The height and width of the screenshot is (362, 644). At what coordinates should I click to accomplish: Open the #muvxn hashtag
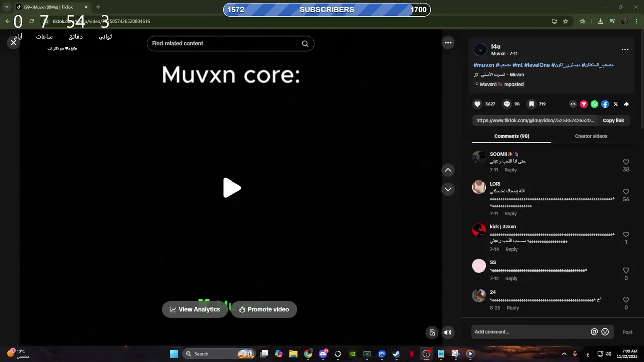[x=484, y=65]
